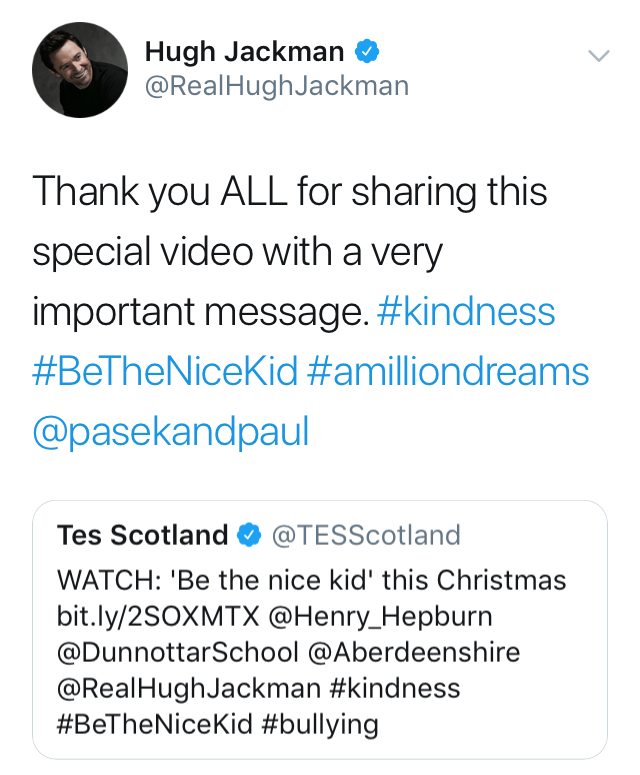Screen dimensions: 640x775
Task: Visit the @Aberdeenshire mention
Action: pyautogui.click(x=414, y=653)
